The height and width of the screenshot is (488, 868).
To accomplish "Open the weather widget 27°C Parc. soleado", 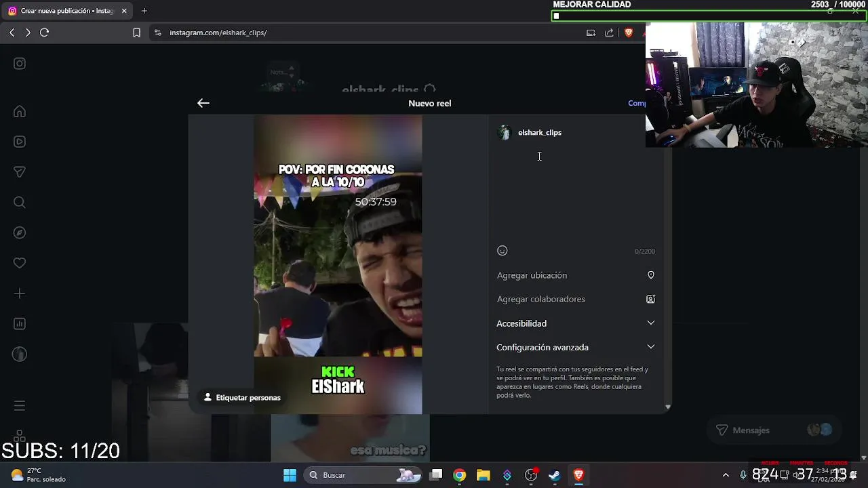I will (39, 475).
